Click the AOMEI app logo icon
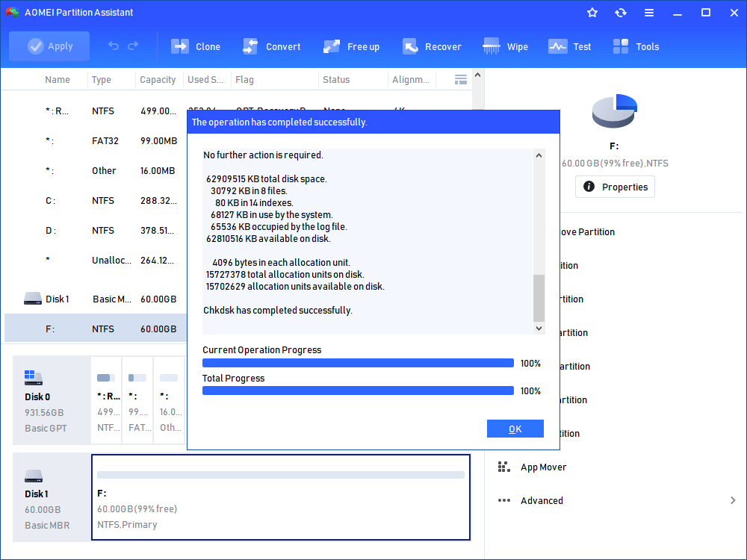The width and height of the screenshot is (747, 560). click(x=13, y=13)
